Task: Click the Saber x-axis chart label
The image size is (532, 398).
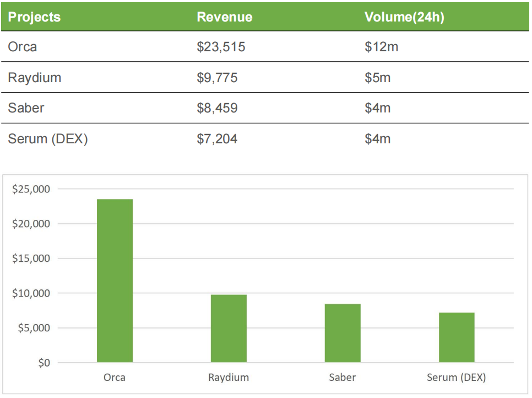Action: (343, 377)
